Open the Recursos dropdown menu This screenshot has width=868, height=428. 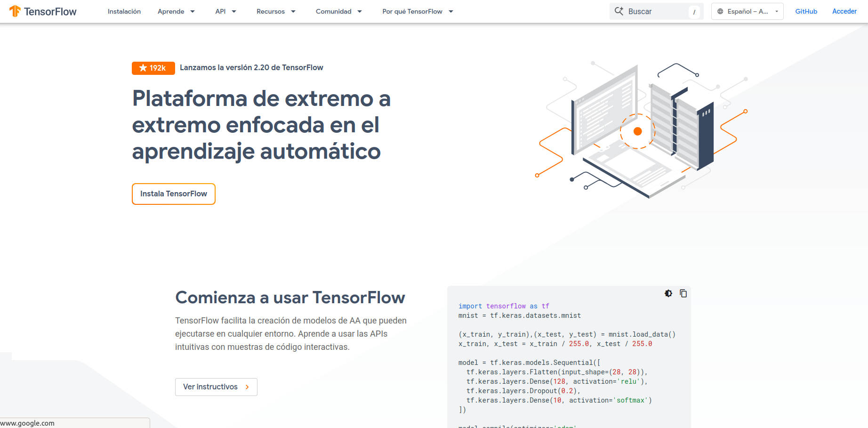tap(276, 11)
